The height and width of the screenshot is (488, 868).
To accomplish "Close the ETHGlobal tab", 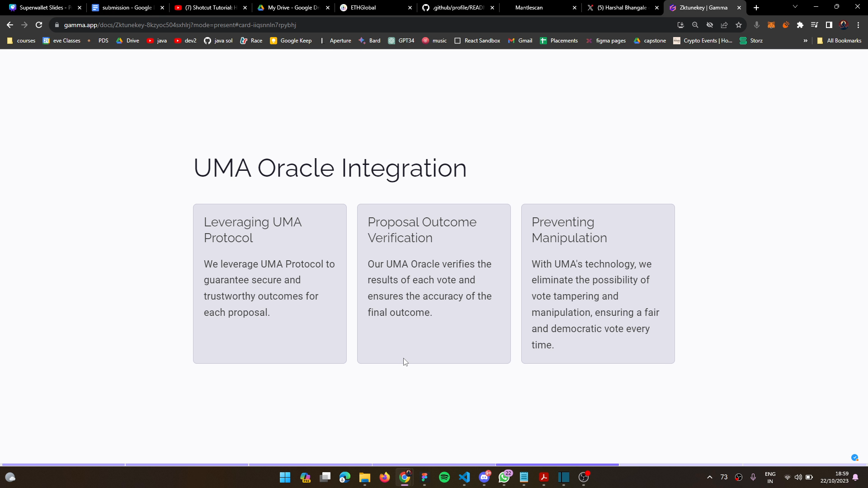I will tap(410, 8).
